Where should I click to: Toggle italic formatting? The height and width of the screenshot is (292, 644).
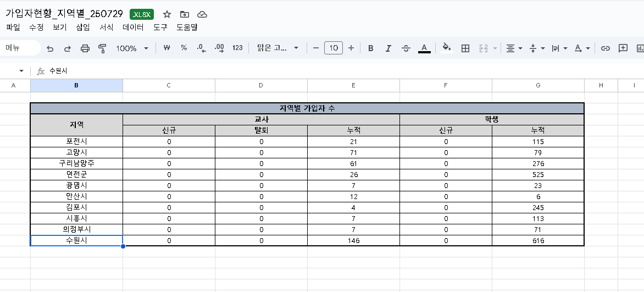[x=388, y=48]
